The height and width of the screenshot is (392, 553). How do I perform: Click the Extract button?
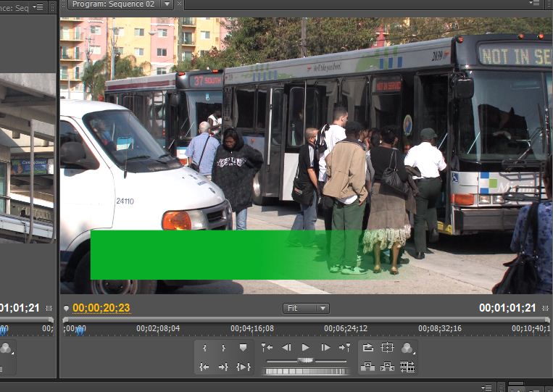[x=388, y=367]
